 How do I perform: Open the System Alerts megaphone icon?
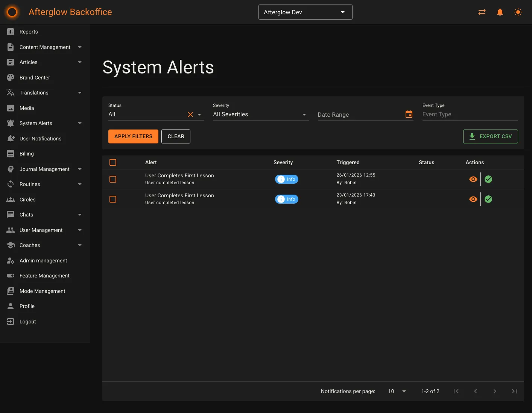(11, 123)
